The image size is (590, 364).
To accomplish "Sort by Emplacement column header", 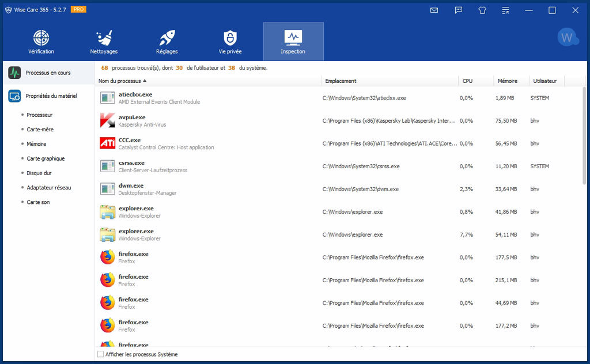I will (x=389, y=81).
